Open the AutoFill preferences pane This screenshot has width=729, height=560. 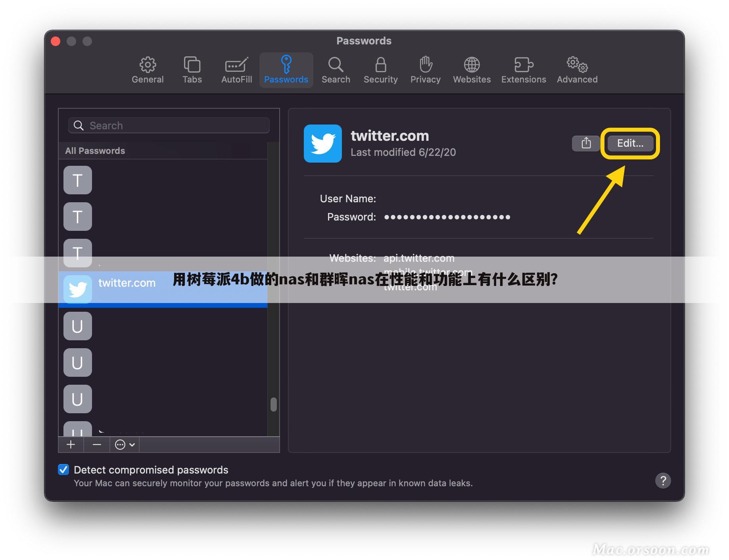236,70
